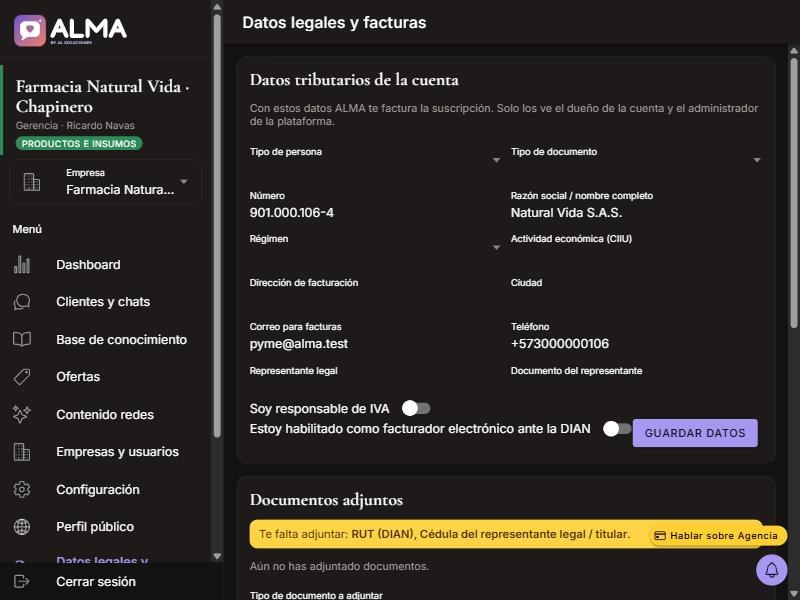Open the Tipo de documento dropdown
This screenshot has height=600, width=800.
click(636, 160)
